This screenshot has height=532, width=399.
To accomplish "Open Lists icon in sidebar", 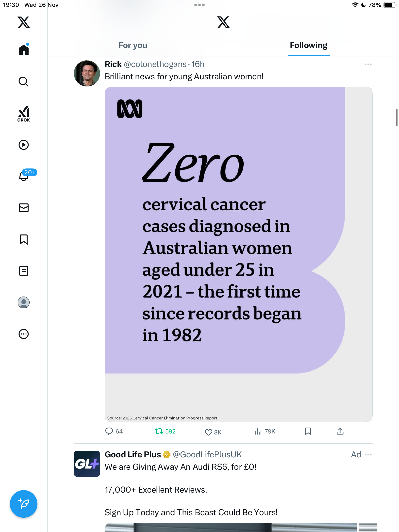I will (24, 271).
